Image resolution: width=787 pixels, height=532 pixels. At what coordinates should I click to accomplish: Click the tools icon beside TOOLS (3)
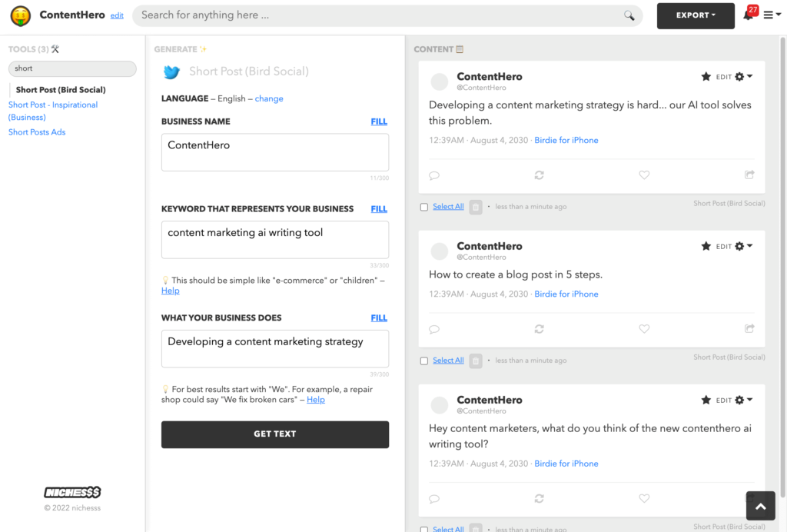tap(55, 49)
